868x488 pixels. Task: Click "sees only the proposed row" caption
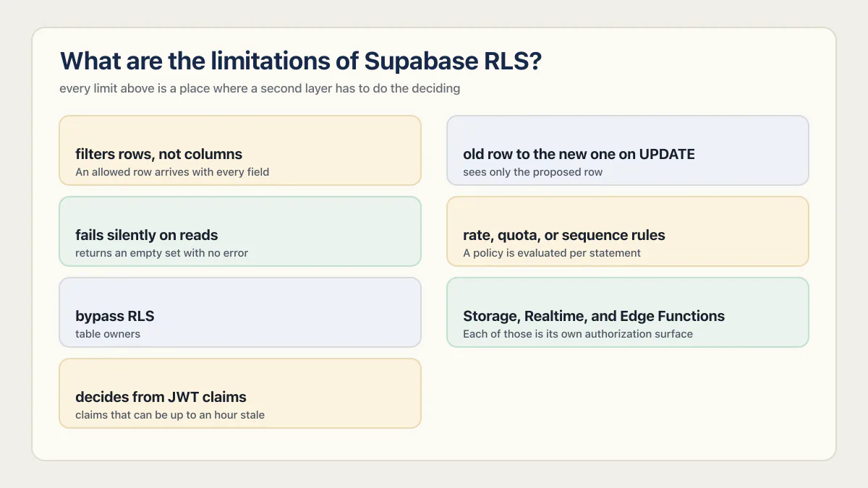coord(532,172)
